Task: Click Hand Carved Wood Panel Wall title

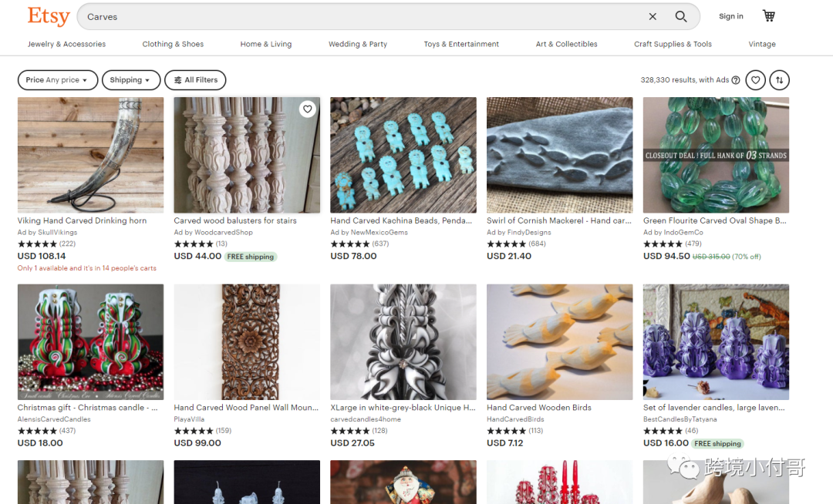Action: pyautogui.click(x=246, y=408)
